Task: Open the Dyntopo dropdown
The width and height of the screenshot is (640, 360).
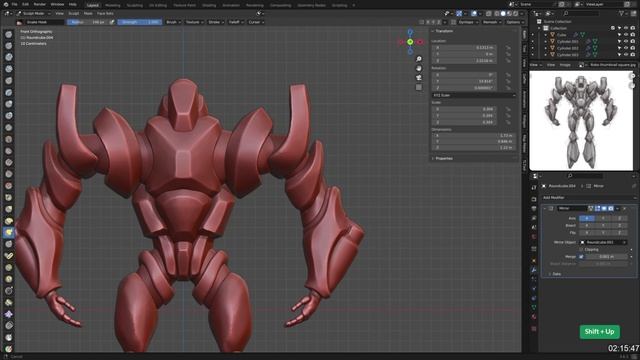Action: (x=468, y=22)
